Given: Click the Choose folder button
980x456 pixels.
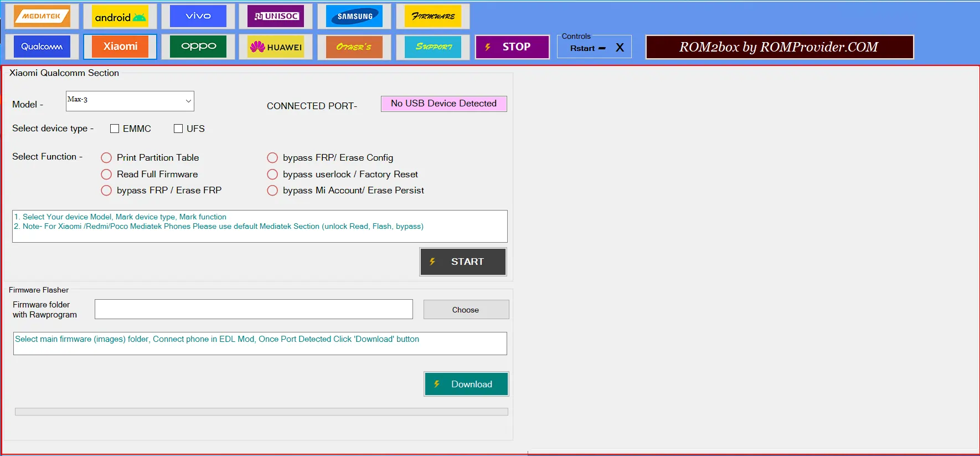Looking at the screenshot, I should (466, 310).
